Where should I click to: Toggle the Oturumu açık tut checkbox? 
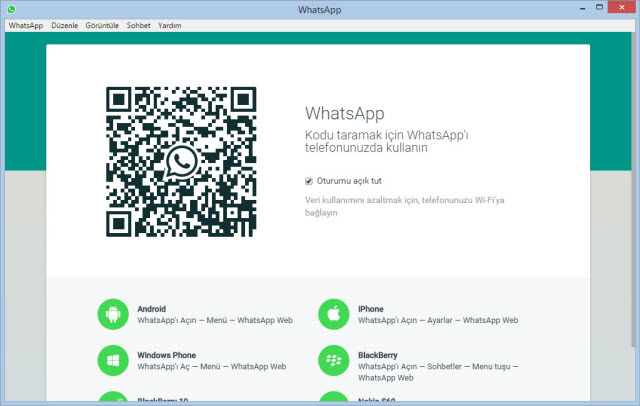tap(309, 181)
